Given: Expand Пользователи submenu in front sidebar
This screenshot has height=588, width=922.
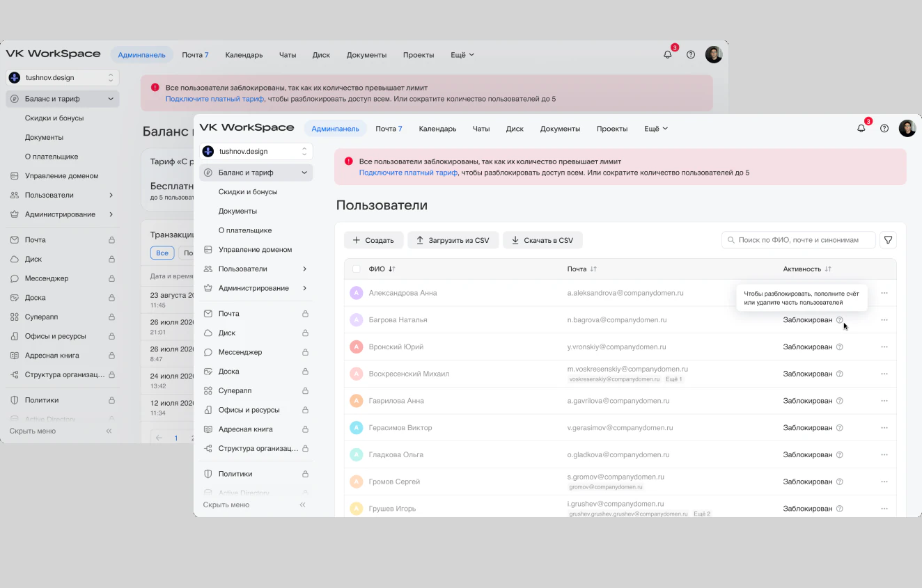Looking at the screenshot, I should tap(304, 269).
